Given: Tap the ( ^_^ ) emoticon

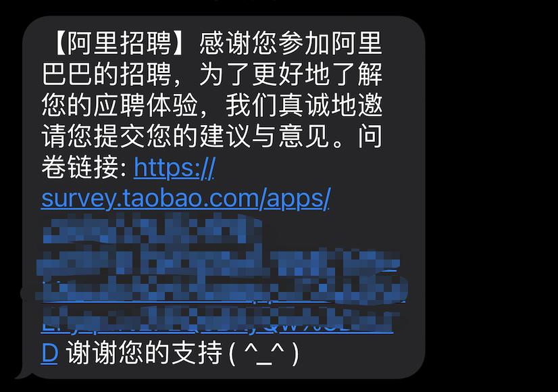Looking at the screenshot, I should [x=263, y=353].
